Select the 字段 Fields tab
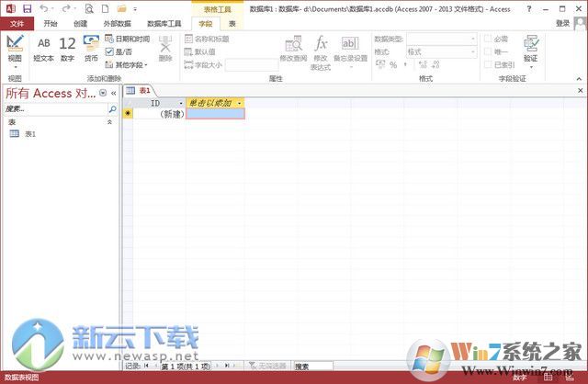Screen dimensions: 588x384 point(206,24)
